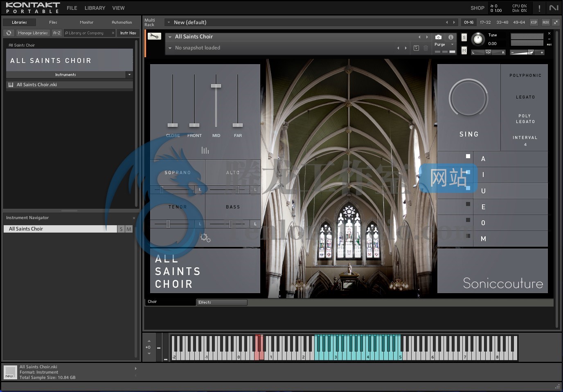
Task: Open the snapshot dropdown menu
Action: click(x=170, y=48)
